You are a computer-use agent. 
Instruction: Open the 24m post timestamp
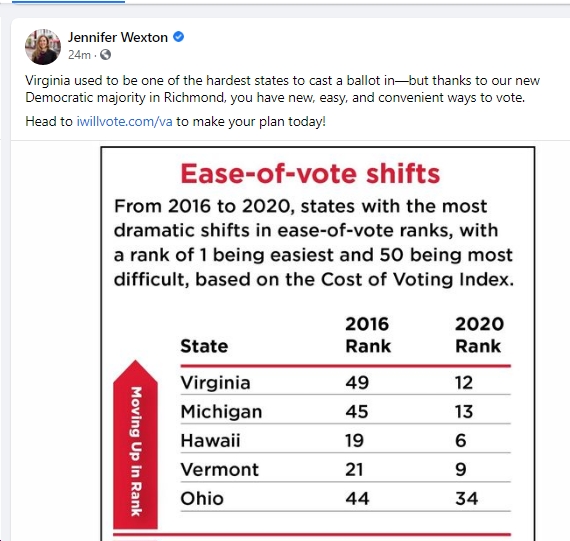79,55
